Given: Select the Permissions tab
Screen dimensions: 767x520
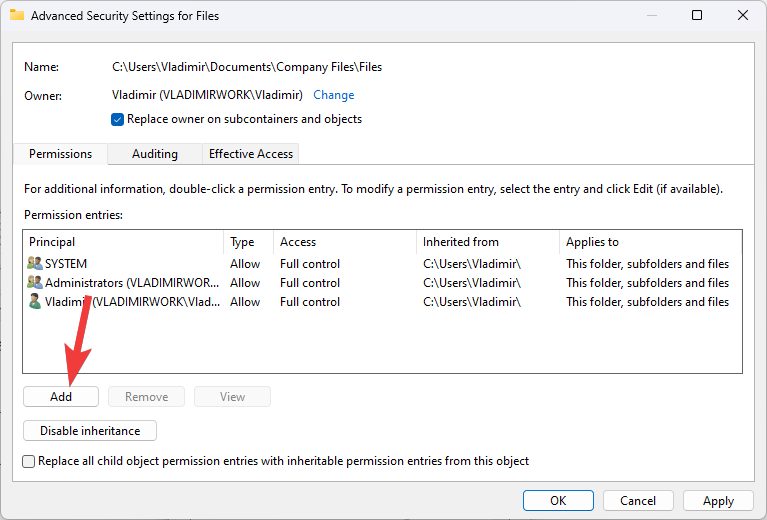Looking at the screenshot, I should tap(60, 154).
